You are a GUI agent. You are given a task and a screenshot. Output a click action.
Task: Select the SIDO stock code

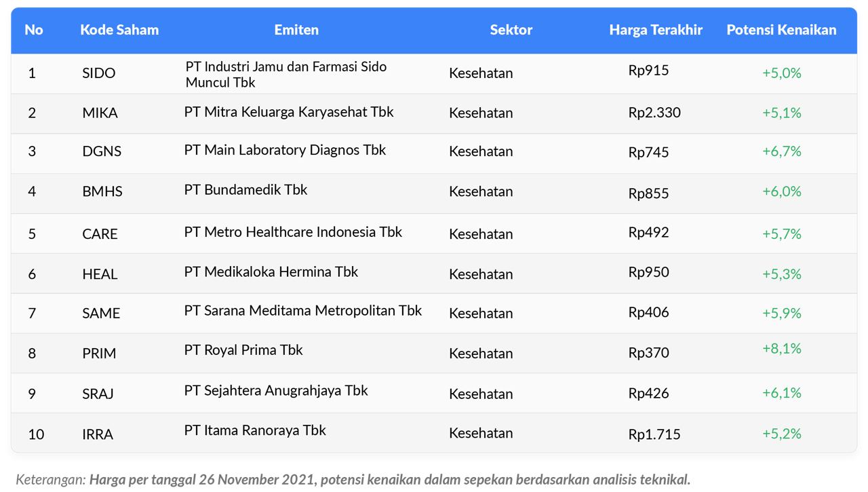tap(98, 73)
